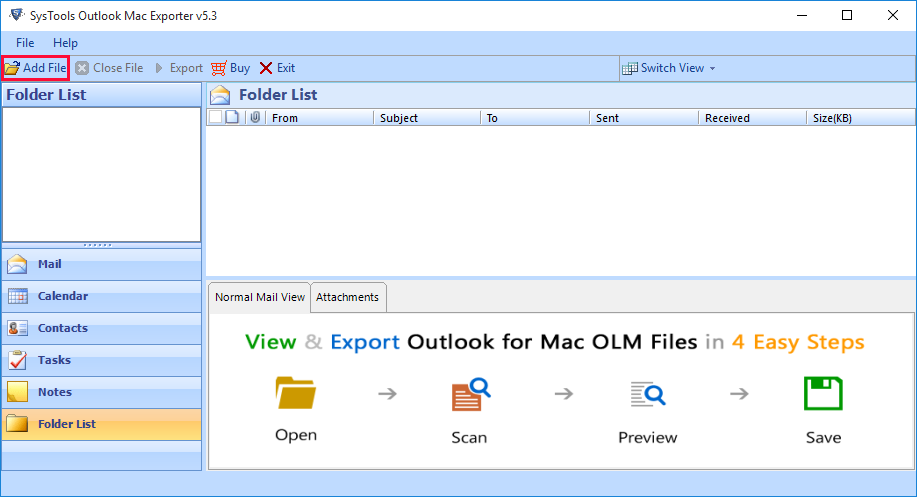Sort by the Size(KB) column header
Screen dimensions: 917x497
point(860,118)
